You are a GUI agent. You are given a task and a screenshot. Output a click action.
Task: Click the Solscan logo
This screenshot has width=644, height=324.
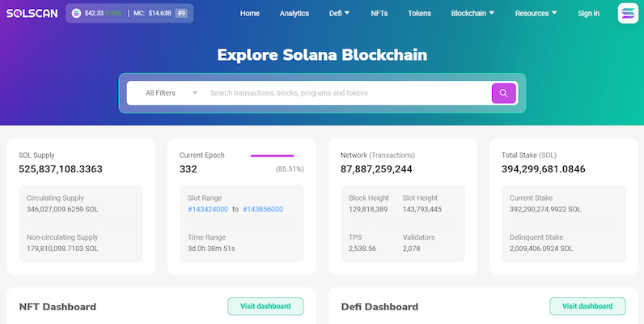pyautogui.click(x=32, y=13)
